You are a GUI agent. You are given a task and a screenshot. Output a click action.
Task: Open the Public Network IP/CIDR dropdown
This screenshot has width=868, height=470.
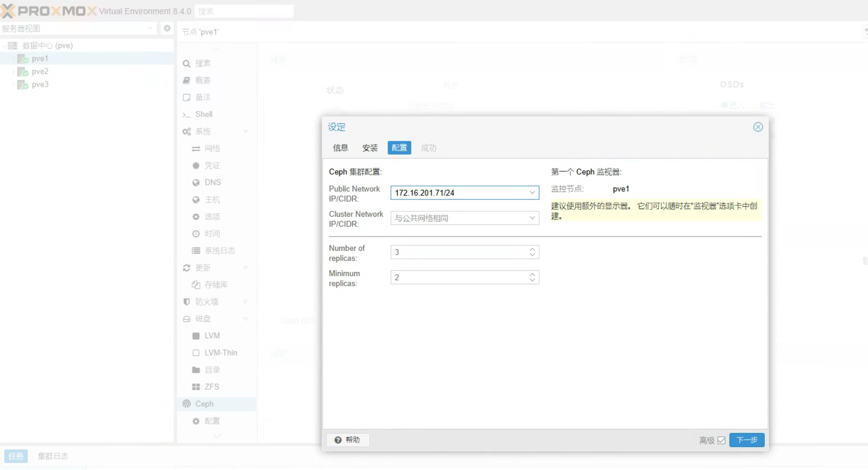point(532,193)
